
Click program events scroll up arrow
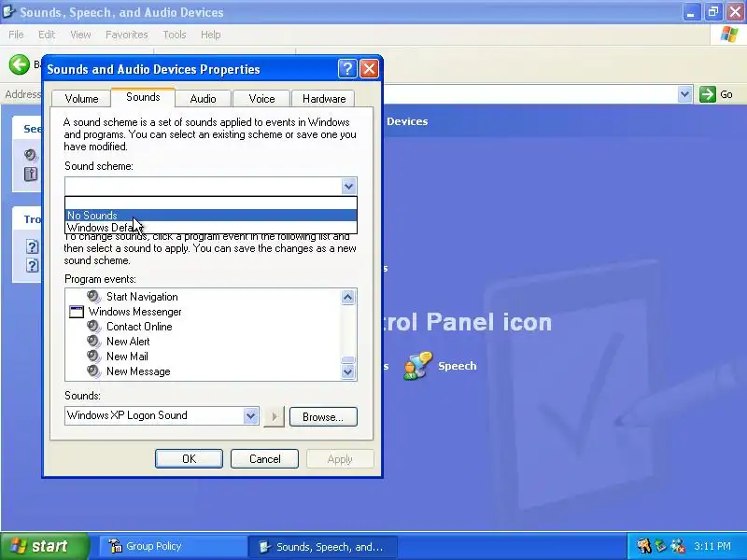pos(347,298)
